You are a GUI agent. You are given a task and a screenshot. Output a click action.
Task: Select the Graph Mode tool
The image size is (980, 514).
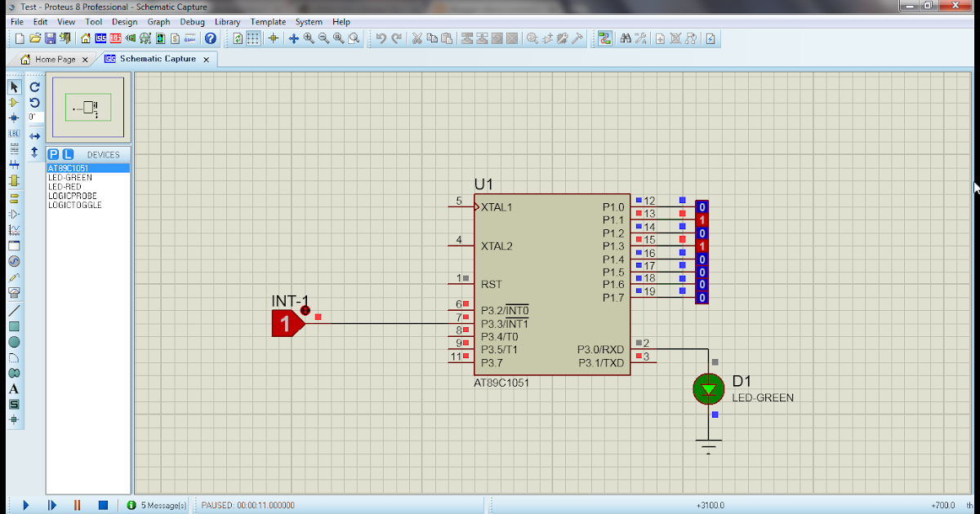click(13, 228)
